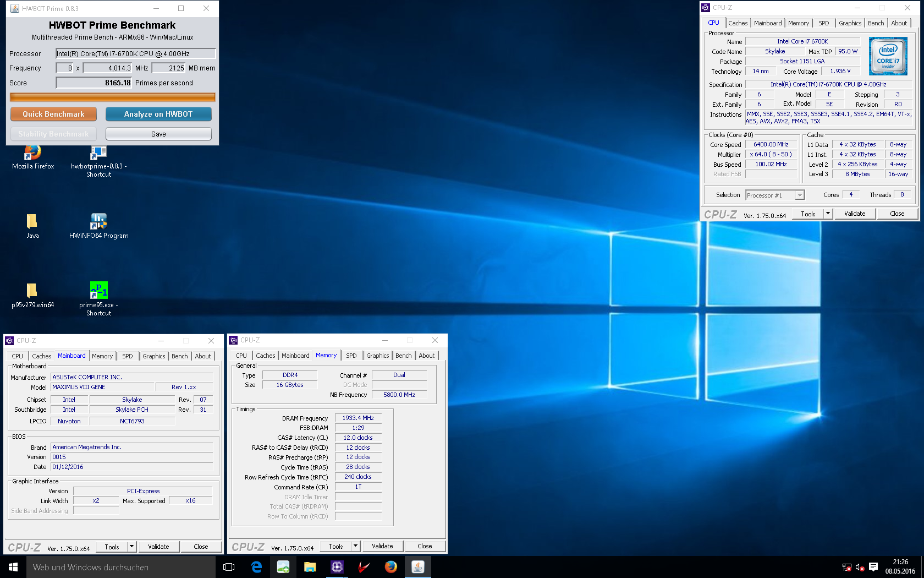Select About tab in Mainboard window
The image size is (924, 578).
pos(203,356)
